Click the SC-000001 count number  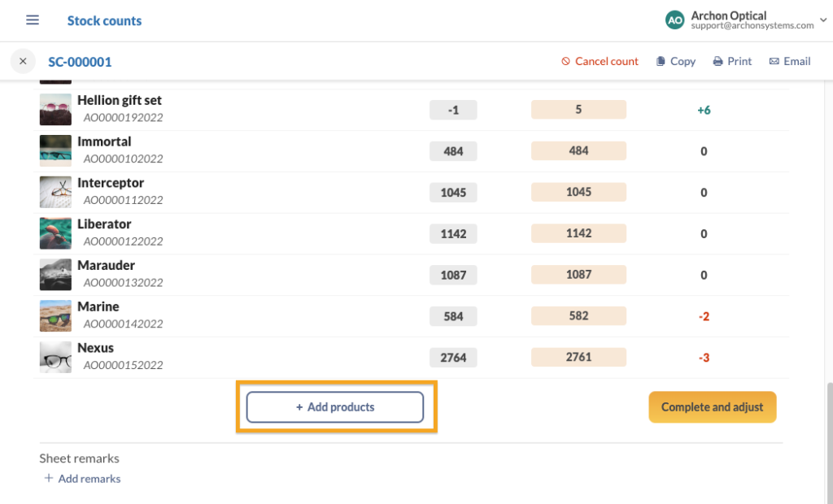80,61
